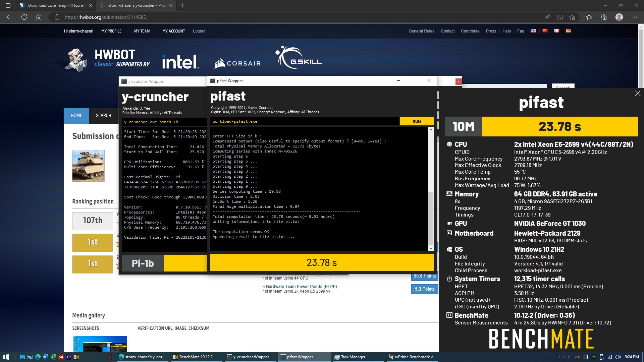644x362 pixels.
Task: Click the red close button behind pifast window
Action: click(458, 81)
